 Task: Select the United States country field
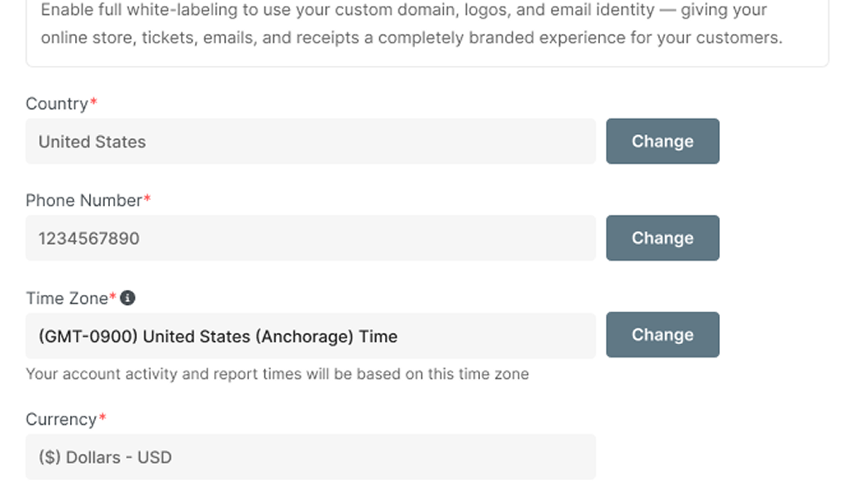pos(310,142)
